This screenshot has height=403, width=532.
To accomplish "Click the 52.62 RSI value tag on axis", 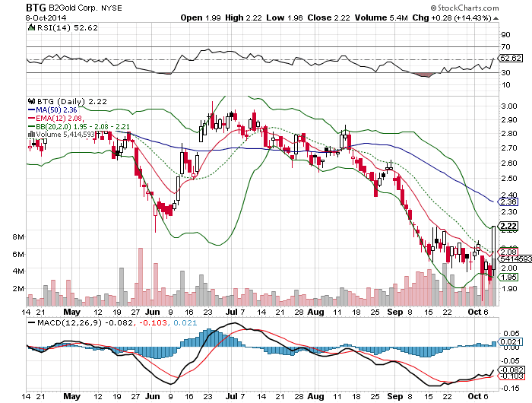I will [510, 58].
